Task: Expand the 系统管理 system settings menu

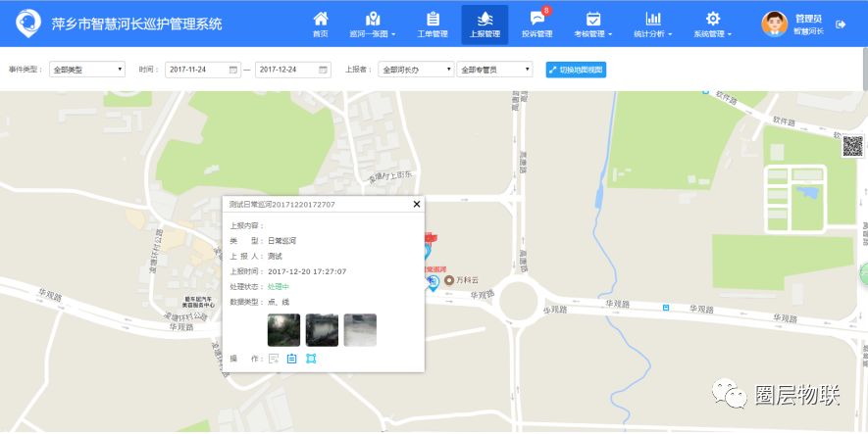Action: coord(712,24)
